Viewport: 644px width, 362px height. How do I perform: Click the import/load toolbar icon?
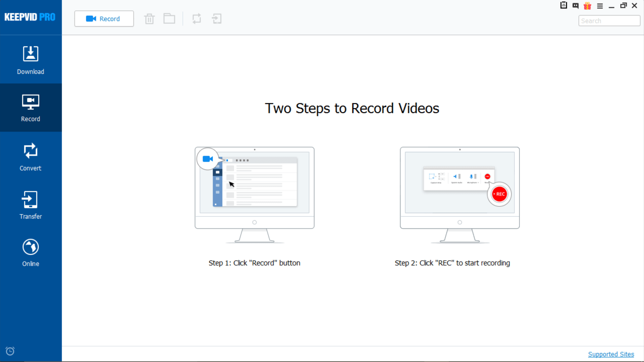[x=216, y=18]
